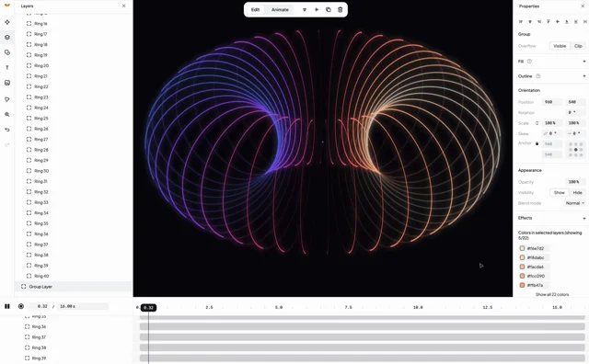589x364 pixels.
Task: Switch to Animate mode tab
Action: pyautogui.click(x=280, y=10)
